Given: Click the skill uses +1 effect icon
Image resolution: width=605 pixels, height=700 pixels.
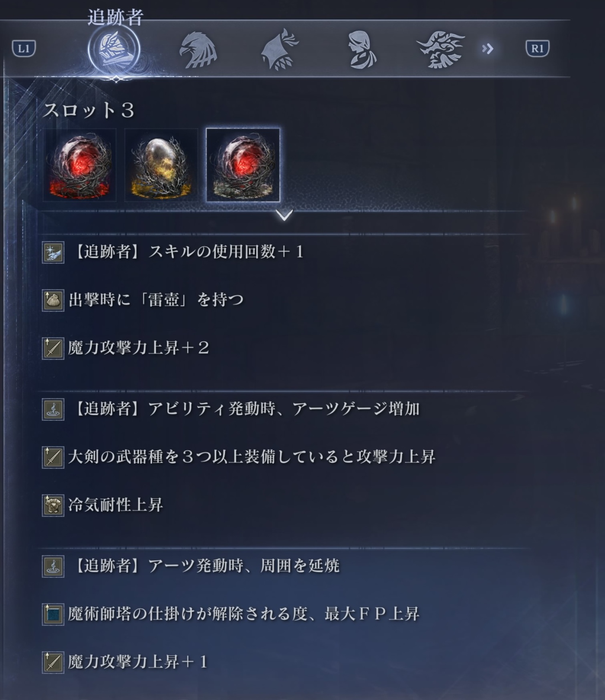Looking at the screenshot, I should point(53,252).
